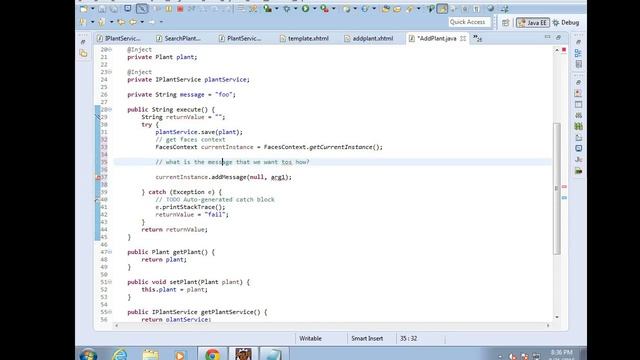Open the Windows Start button
This screenshot has height=360, width=640.
[x=88, y=354]
